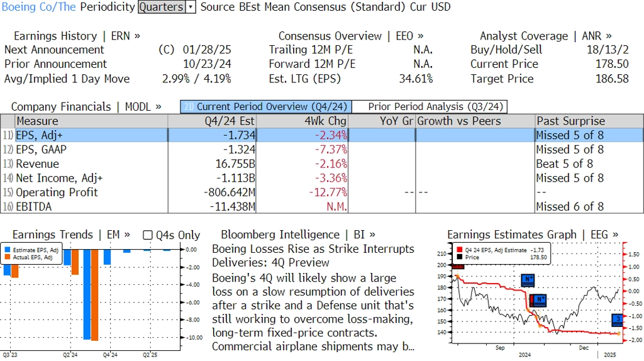Click EBITDA estimate -11.438M
Image resolution: width=644 pixels, height=361 pixels.
(233, 206)
